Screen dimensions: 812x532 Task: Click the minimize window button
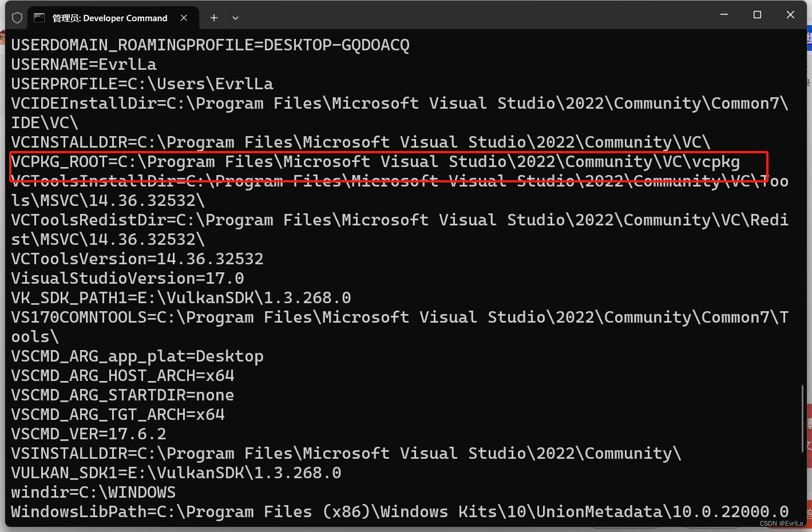point(724,14)
